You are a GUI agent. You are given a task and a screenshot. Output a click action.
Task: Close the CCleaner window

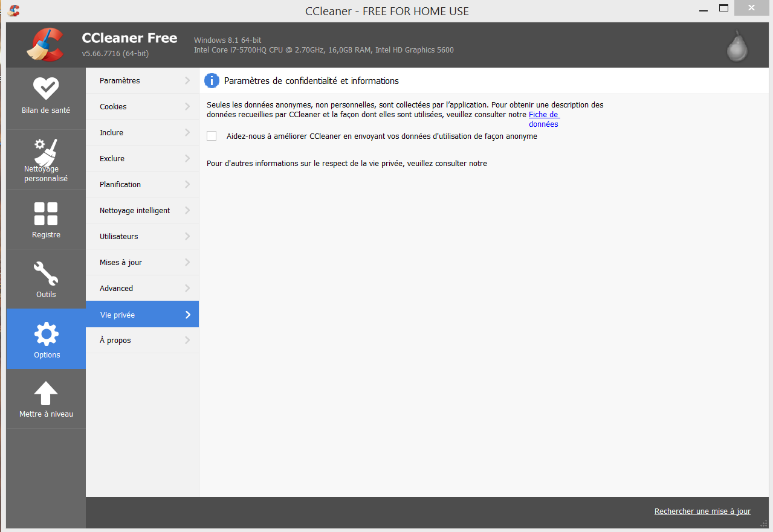click(x=751, y=8)
